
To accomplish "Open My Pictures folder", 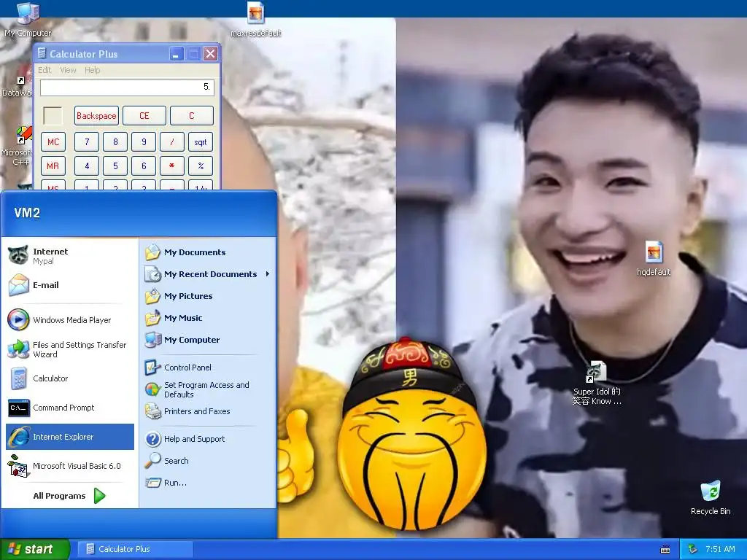I will tap(208, 296).
